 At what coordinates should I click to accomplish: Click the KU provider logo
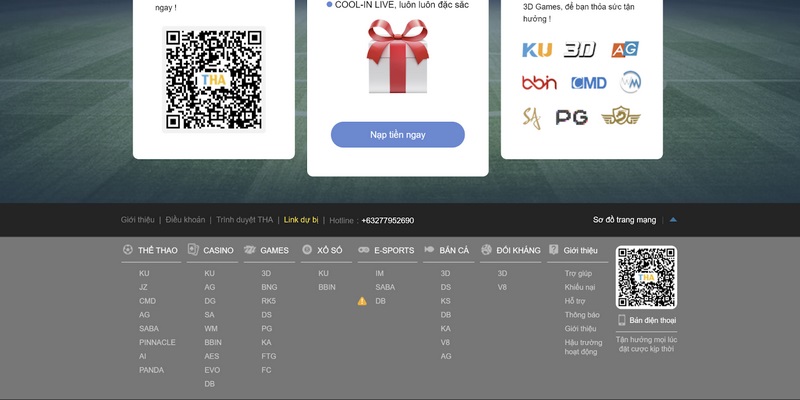click(537, 49)
